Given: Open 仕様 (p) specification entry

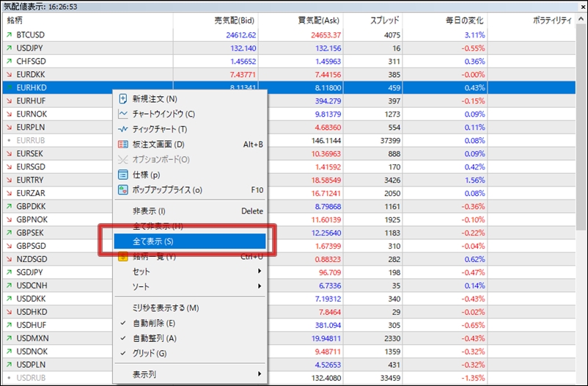Looking at the screenshot, I should pyautogui.click(x=190, y=175).
